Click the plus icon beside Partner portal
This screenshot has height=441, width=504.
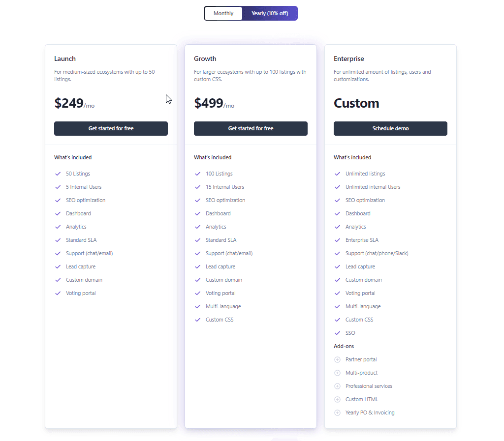pos(337,359)
